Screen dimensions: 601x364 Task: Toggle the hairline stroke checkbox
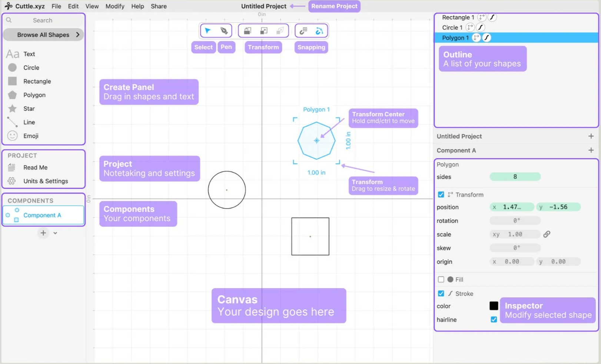click(494, 319)
